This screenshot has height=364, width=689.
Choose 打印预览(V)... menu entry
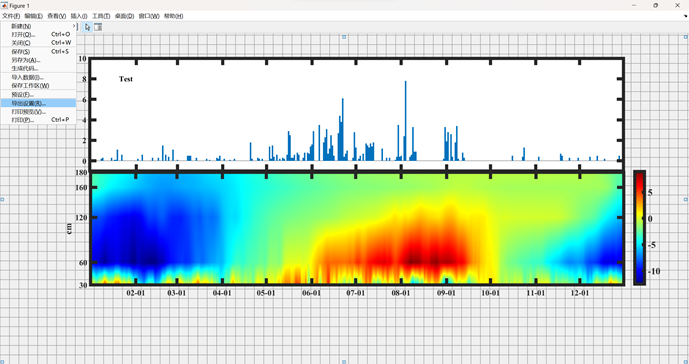click(x=38, y=112)
